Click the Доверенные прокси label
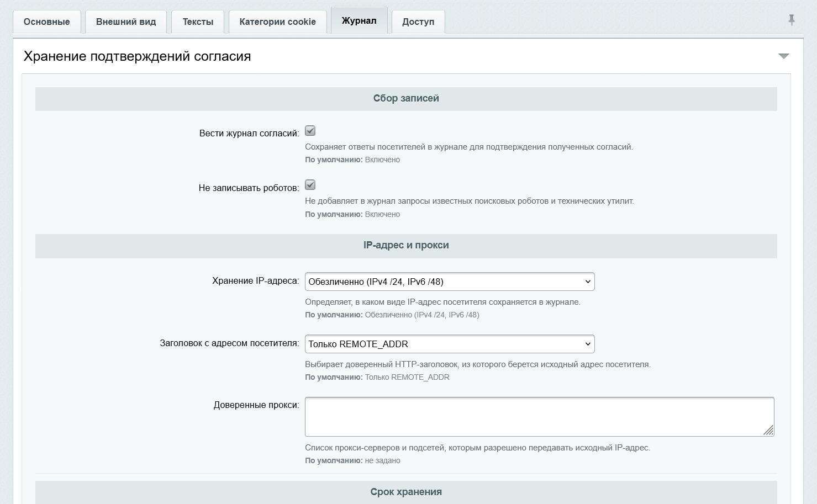This screenshot has width=817, height=504. (256, 405)
